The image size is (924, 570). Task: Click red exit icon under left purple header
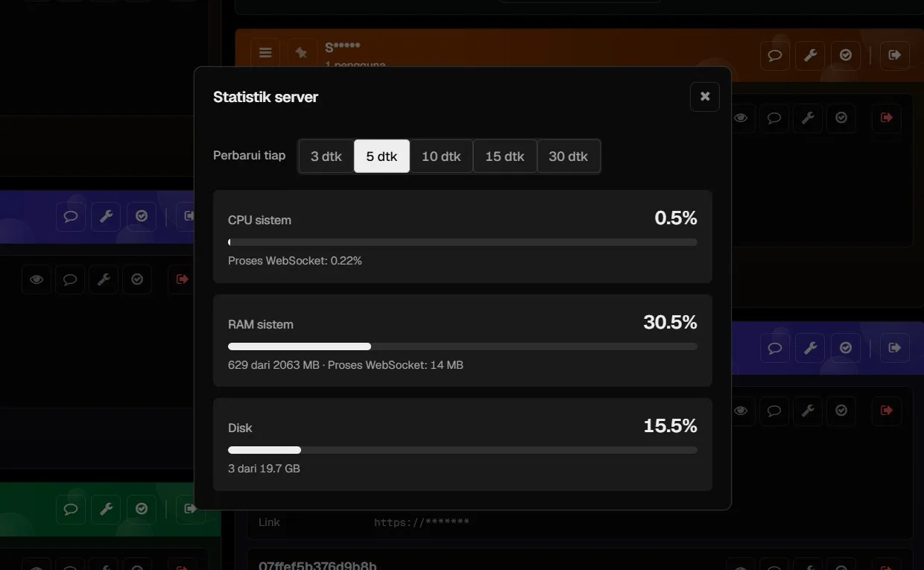coord(182,279)
